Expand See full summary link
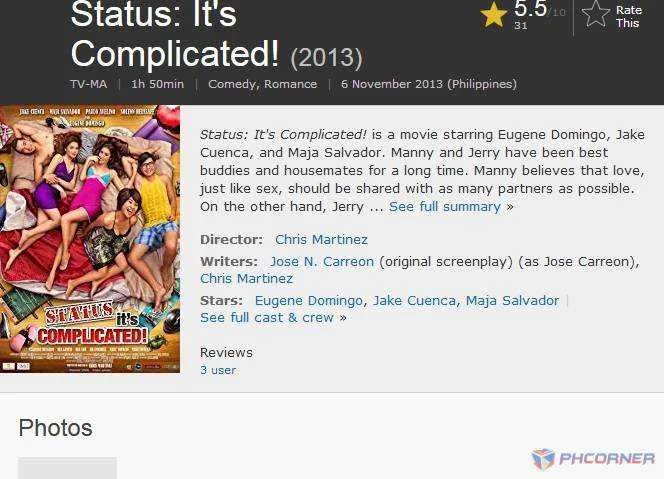The height and width of the screenshot is (479, 664). point(445,207)
